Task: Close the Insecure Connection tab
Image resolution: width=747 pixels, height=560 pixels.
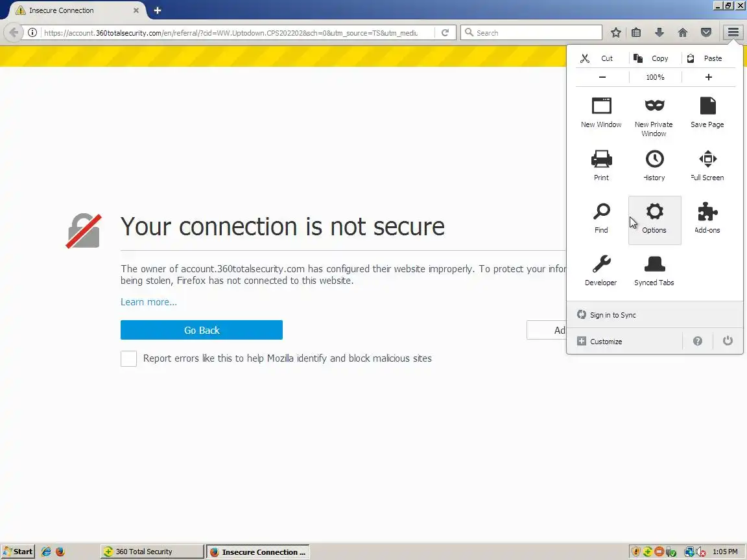Action: tap(136, 10)
